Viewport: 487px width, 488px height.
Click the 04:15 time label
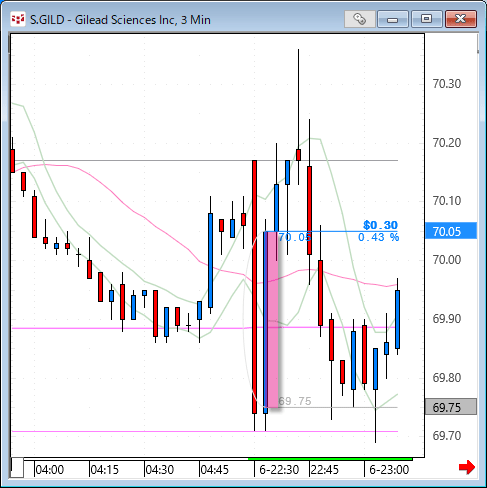click(x=105, y=470)
